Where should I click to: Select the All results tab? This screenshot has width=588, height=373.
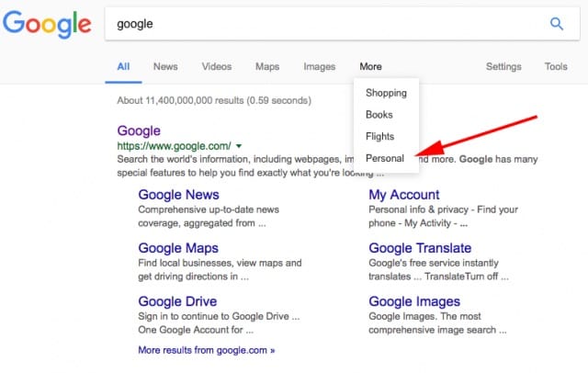tap(124, 67)
